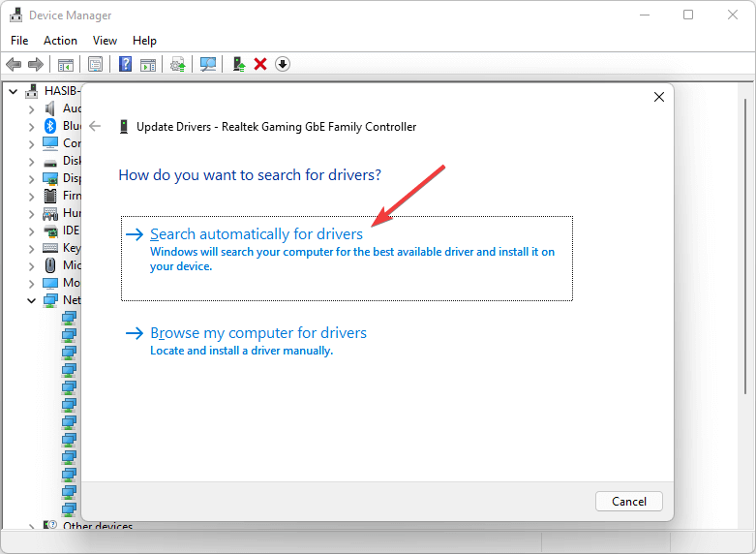756x554 pixels.
Task: Click the red X Uninstall device icon
Action: tap(260, 64)
